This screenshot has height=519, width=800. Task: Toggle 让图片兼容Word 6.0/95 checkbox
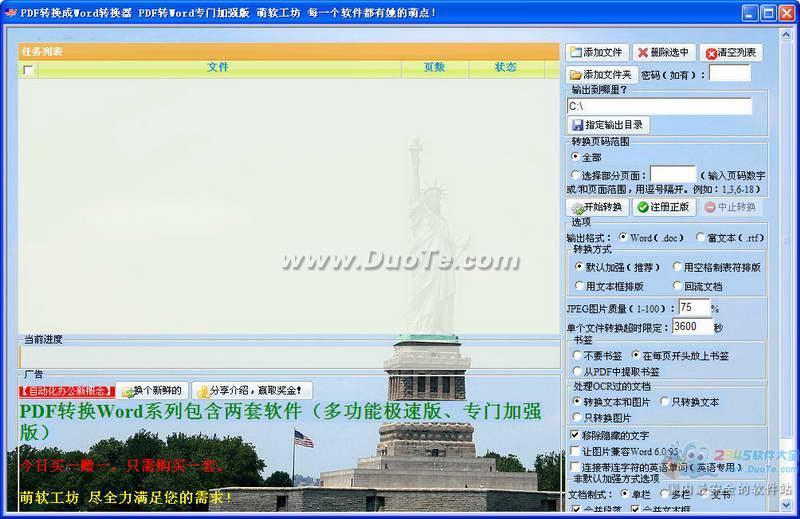click(575, 451)
